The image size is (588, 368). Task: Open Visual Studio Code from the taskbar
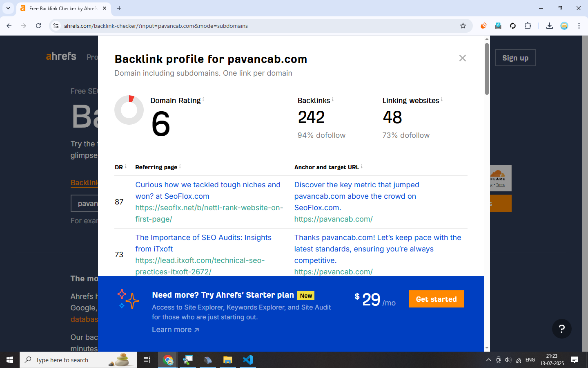247,360
